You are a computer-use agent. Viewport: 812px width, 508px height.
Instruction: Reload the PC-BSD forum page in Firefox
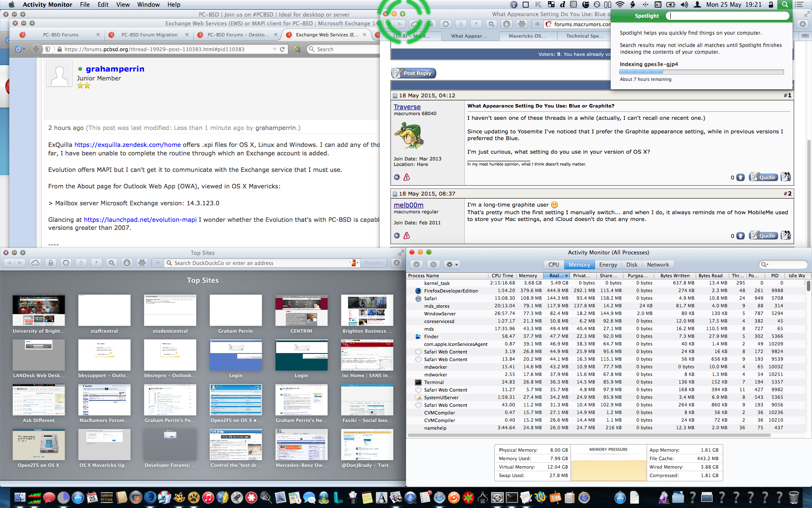tap(282, 49)
